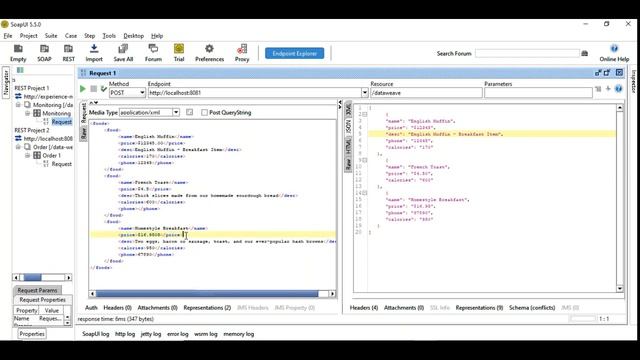The image size is (640, 360).
Task: Collapse first JSON object fold marker
Action: 364,115
